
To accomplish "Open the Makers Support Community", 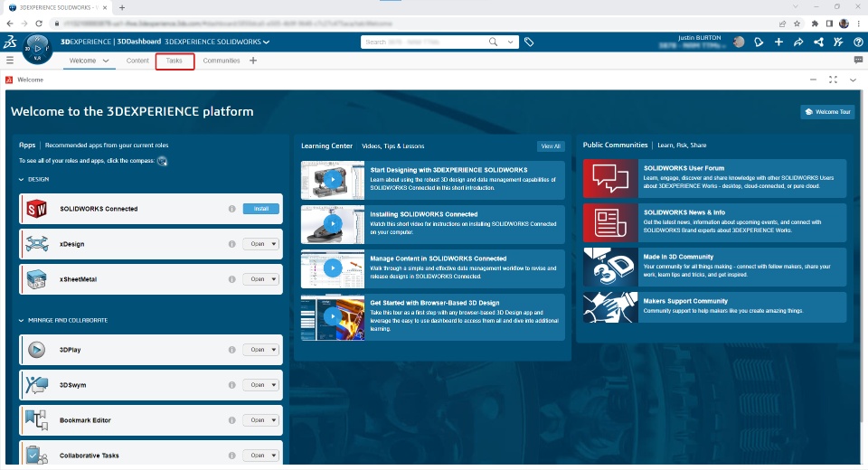I will [714, 307].
